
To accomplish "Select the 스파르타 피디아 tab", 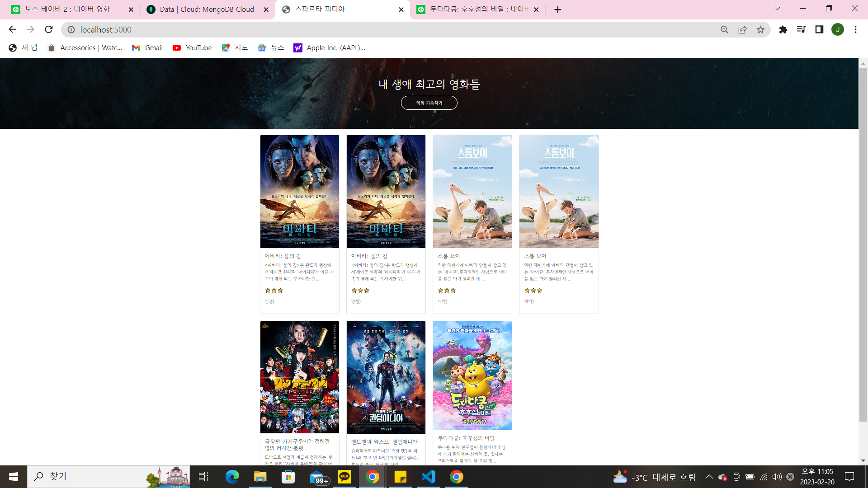I will coord(342,9).
